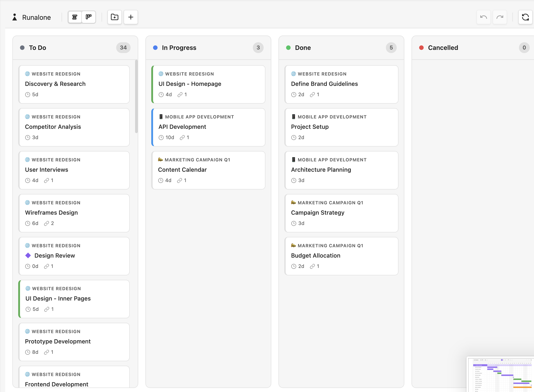Select the Budget Allocation card
534x392 pixels.
tap(341, 256)
